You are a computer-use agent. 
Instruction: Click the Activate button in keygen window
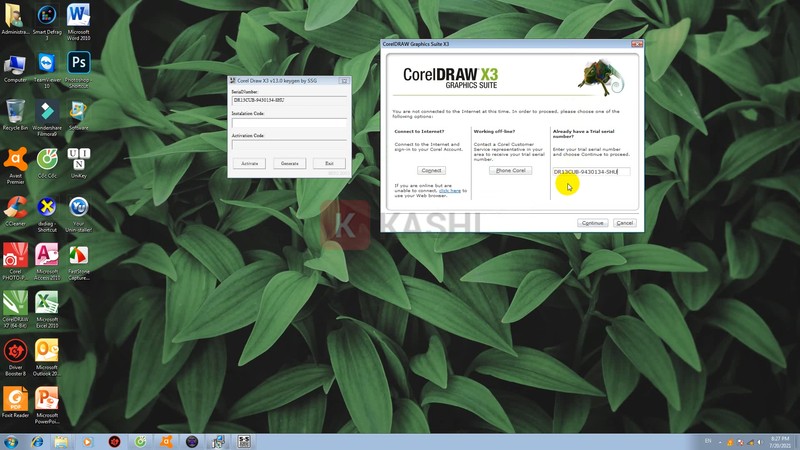point(249,163)
